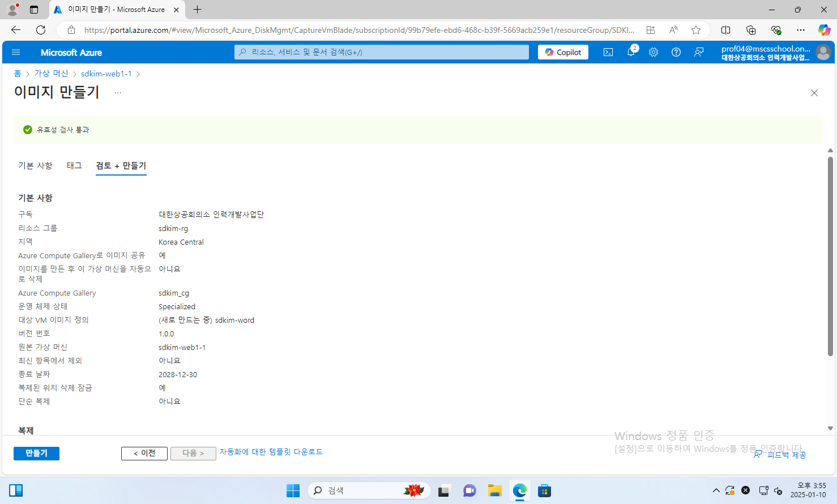View site information lock icon
837x504 pixels.
(x=71, y=30)
